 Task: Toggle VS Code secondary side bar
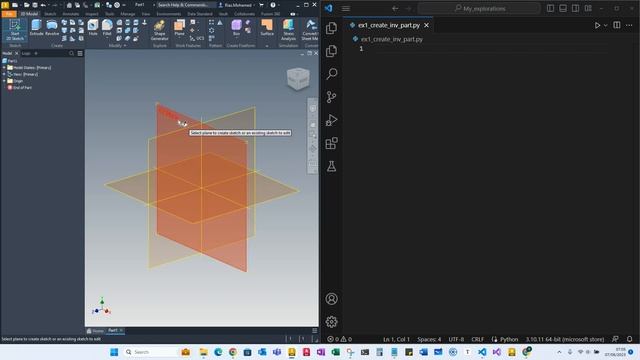(576, 8)
